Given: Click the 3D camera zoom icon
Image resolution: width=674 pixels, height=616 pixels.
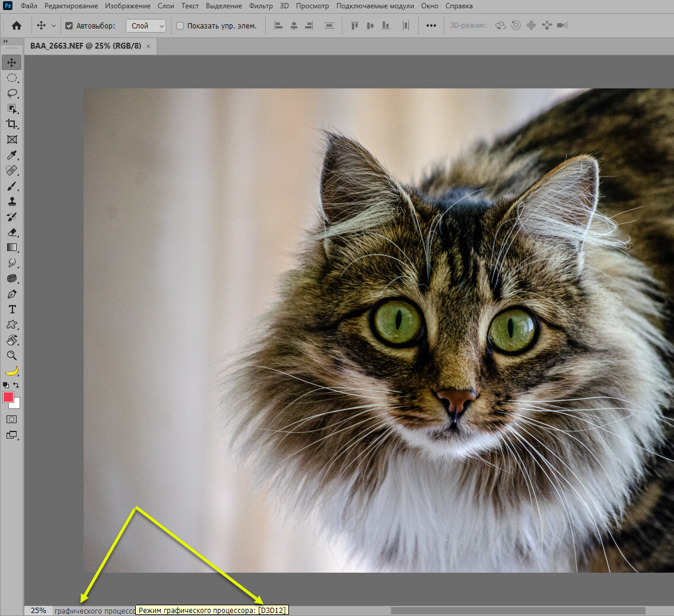Looking at the screenshot, I should [x=562, y=26].
